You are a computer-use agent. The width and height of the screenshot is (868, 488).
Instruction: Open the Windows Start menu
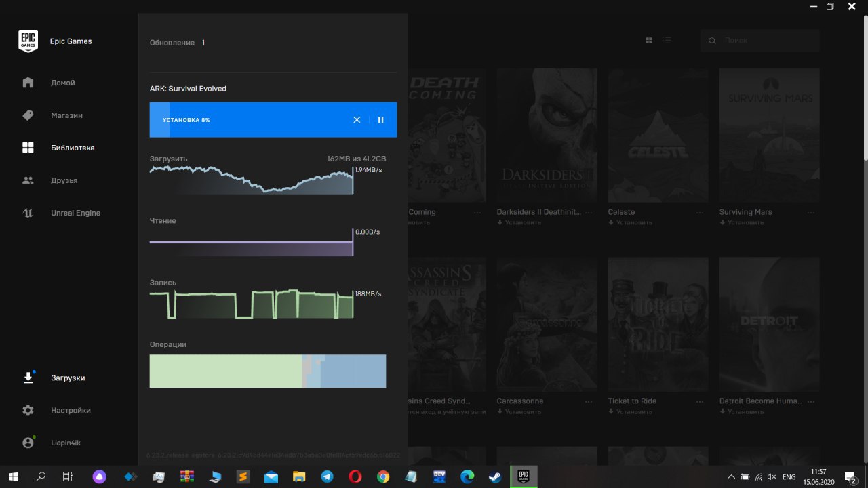click(14, 477)
